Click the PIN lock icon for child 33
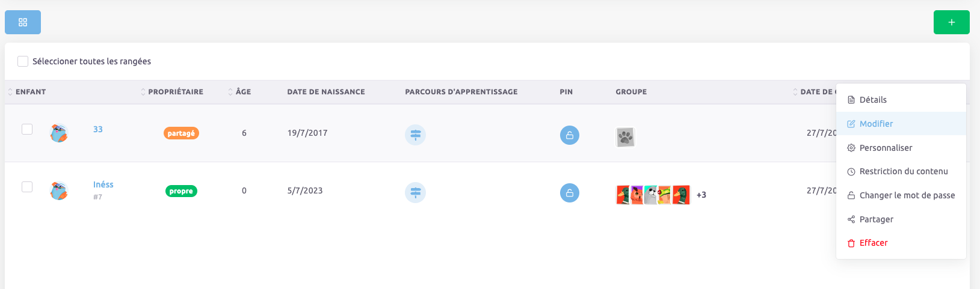 click(569, 135)
